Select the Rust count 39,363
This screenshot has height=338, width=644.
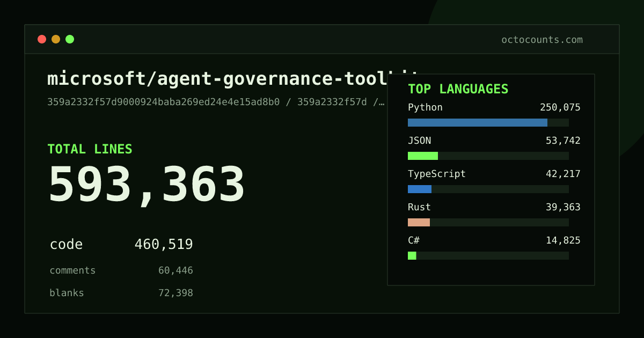tap(563, 207)
